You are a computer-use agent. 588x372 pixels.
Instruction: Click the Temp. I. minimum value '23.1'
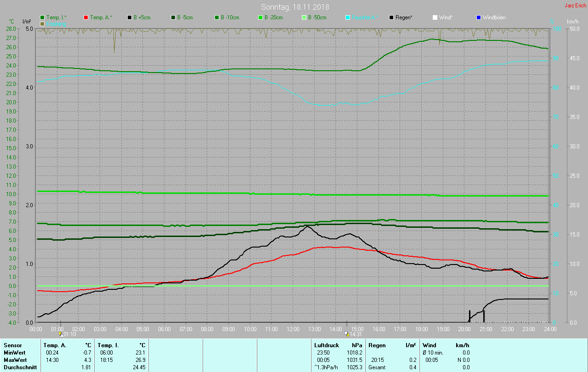(140, 352)
